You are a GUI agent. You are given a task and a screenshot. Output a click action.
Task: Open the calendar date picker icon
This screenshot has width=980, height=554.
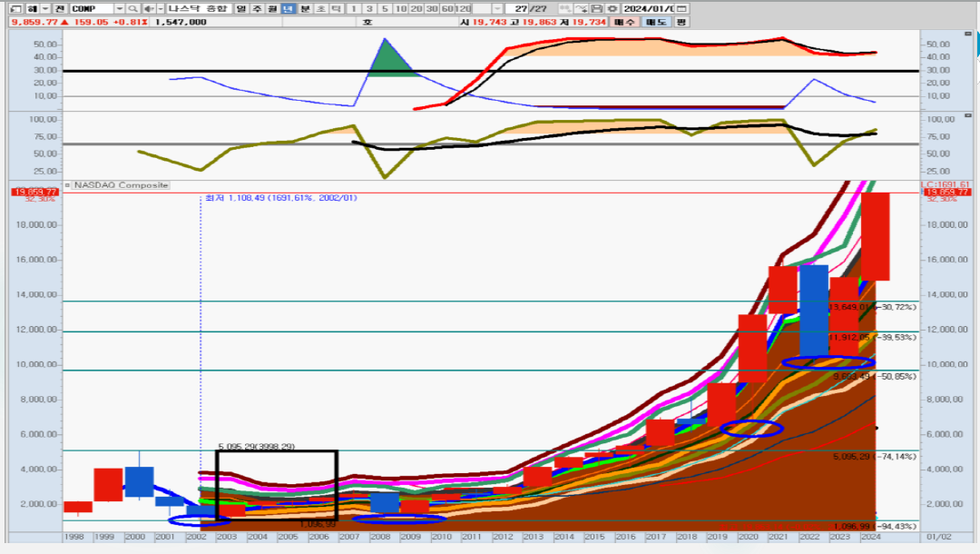[682, 9]
